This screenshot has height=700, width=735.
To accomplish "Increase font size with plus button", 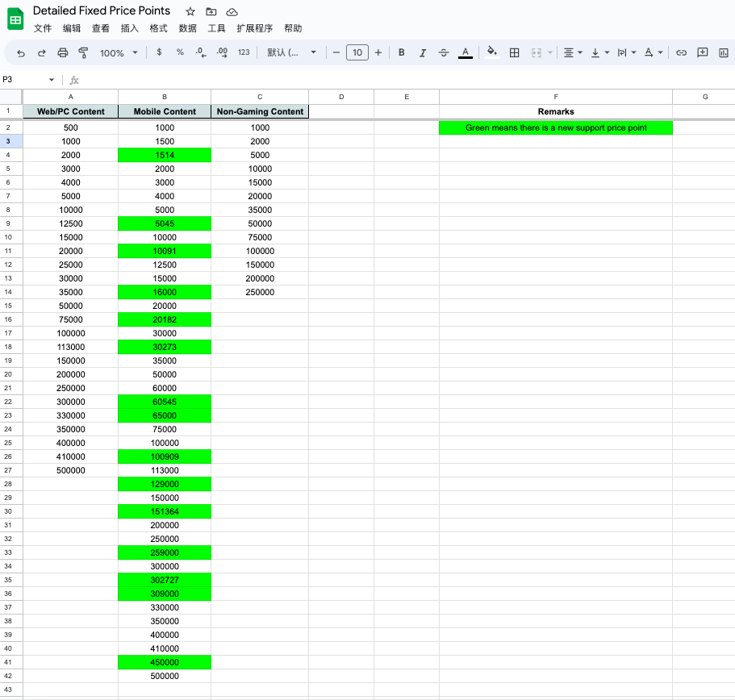I will click(378, 52).
